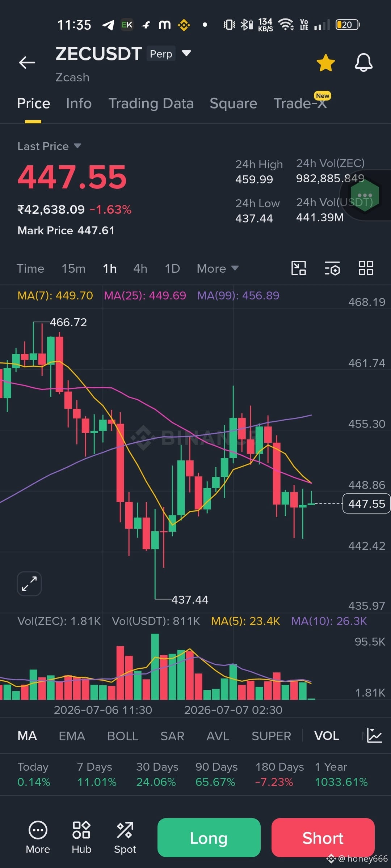The image size is (391, 868).
Task: Switch to the Price tab
Action: pos(33,103)
